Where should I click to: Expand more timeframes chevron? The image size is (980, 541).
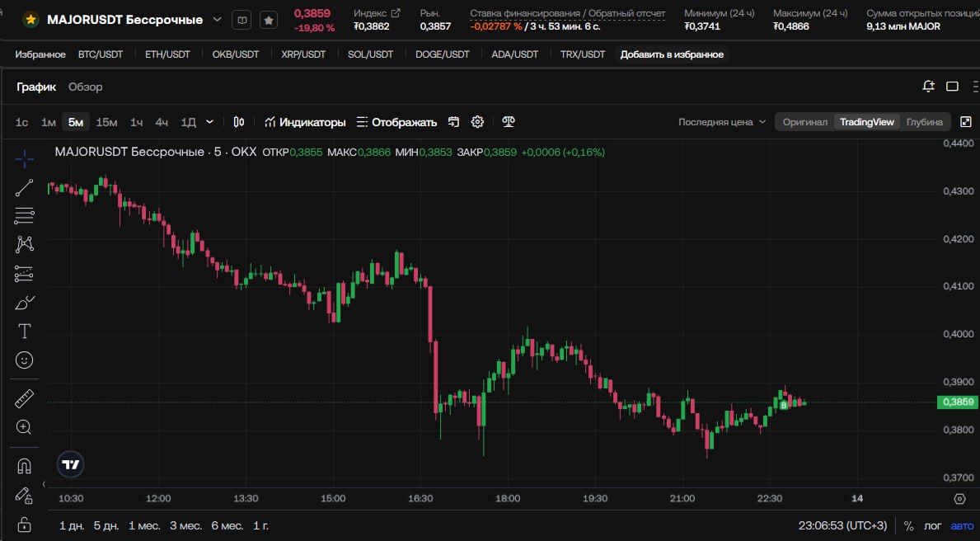tap(209, 122)
